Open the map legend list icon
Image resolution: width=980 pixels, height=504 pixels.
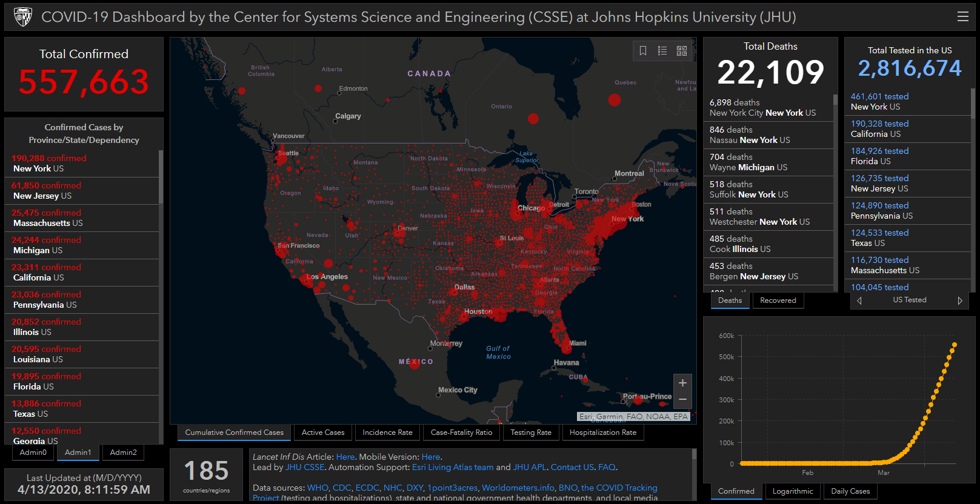pyautogui.click(x=662, y=51)
